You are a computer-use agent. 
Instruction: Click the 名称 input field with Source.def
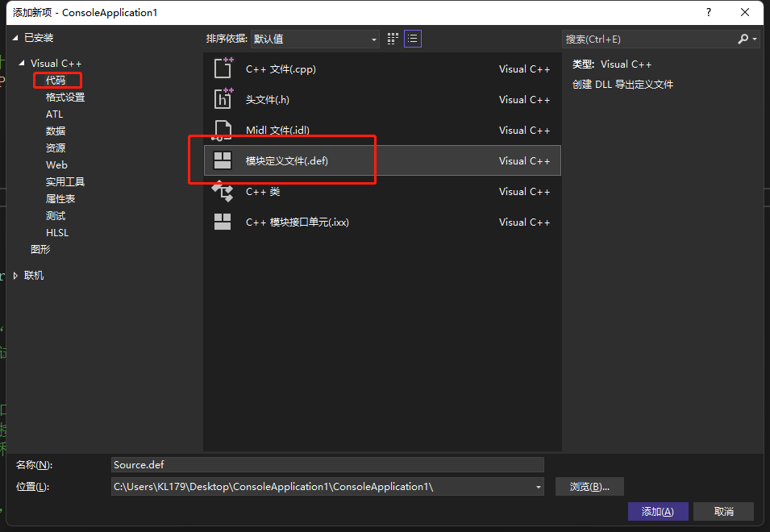[x=327, y=465]
